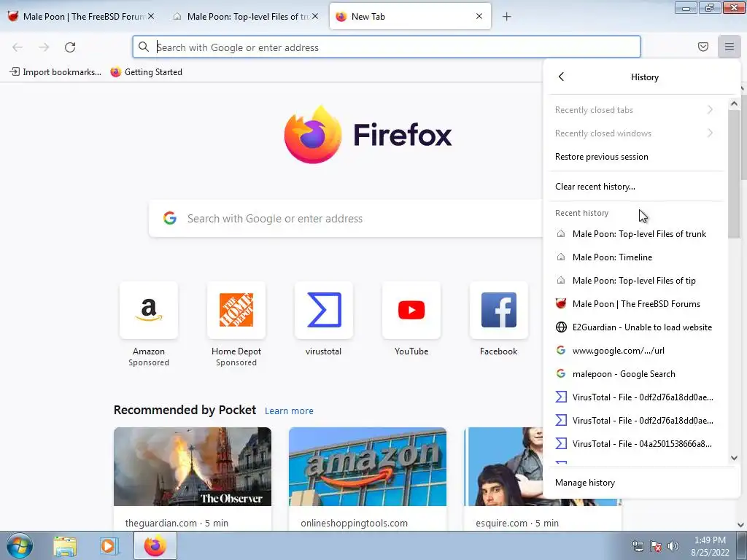Screen dimensions: 747x560
Task: Click the Back navigation arrow
Action: pos(18,47)
